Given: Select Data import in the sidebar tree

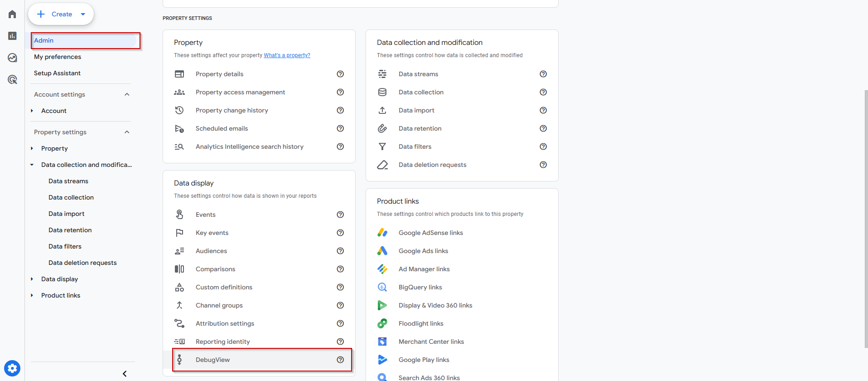Looking at the screenshot, I should pos(66,214).
